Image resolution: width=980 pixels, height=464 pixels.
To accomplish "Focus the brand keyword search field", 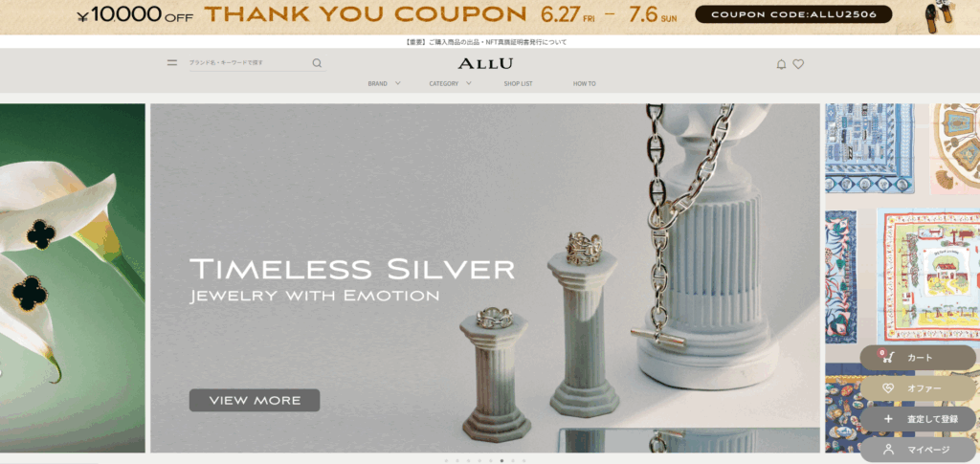I will [x=250, y=63].
